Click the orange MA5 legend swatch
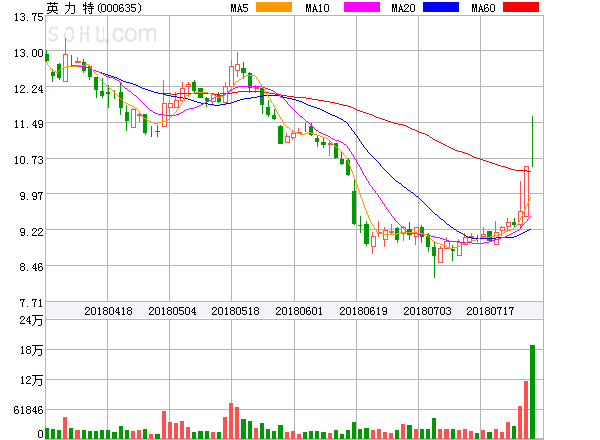 (274, 7)
